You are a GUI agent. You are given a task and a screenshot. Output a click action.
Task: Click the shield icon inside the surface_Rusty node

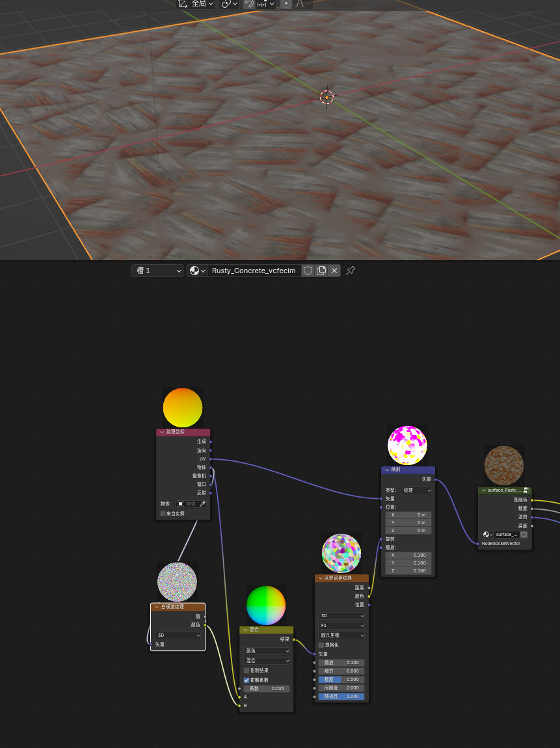524,534
